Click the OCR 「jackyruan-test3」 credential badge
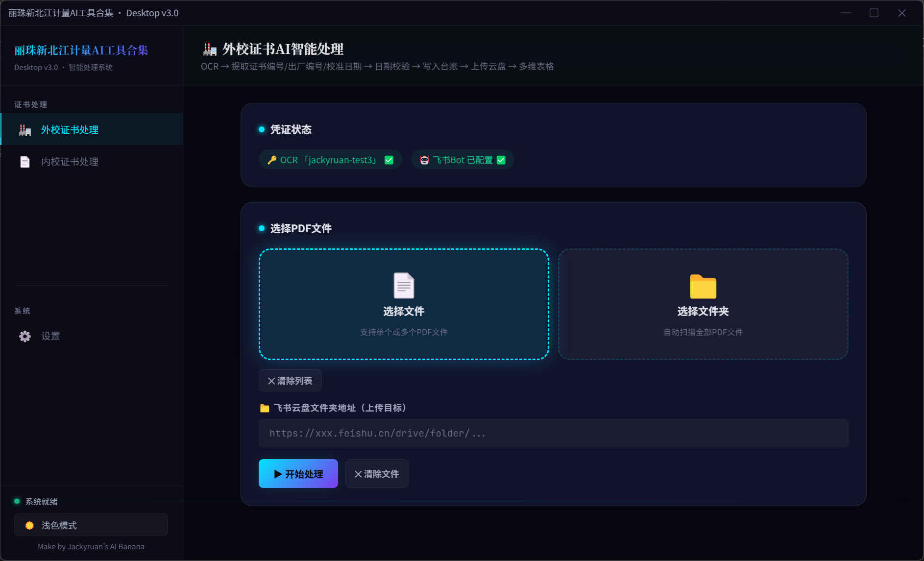Image resolution: width=924 pixels, height=561 pixels. tap(330, 160)
